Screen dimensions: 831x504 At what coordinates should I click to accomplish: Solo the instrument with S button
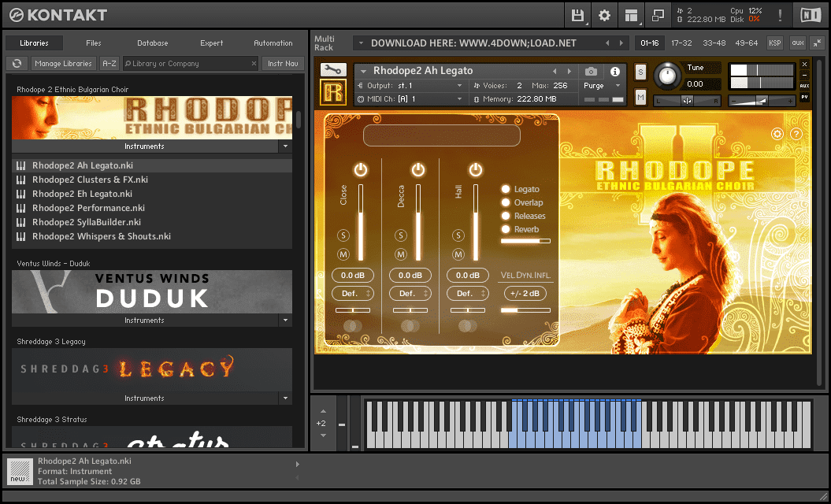click(640, 72)
